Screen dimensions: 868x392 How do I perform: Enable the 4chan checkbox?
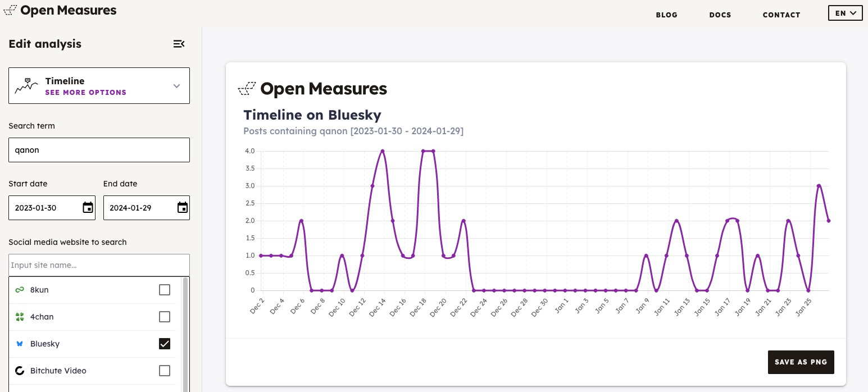[164, 317]
